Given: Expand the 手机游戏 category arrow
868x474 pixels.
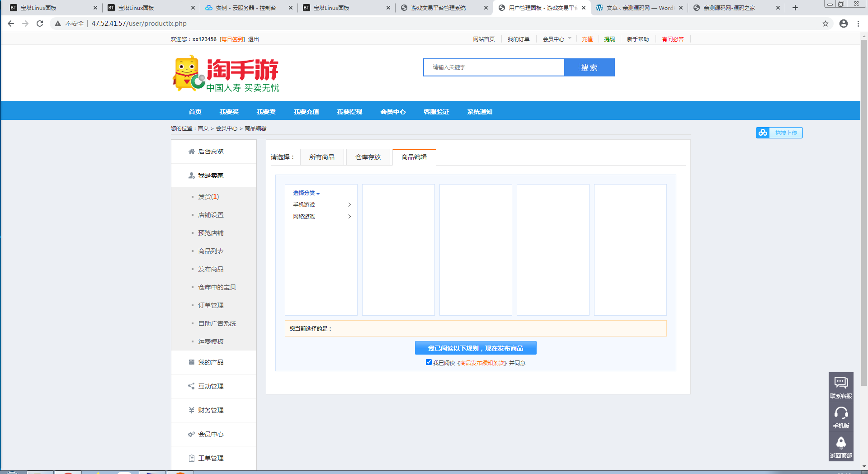Looking at the screenshot, I should [x=349, y=205].
